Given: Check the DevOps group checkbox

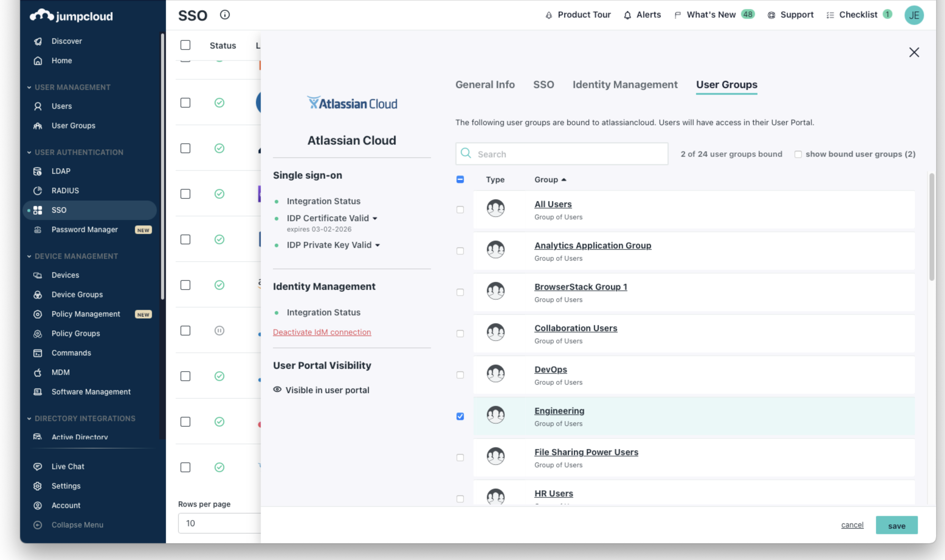Looking at the screenshot, I should (x=460, y=375).
